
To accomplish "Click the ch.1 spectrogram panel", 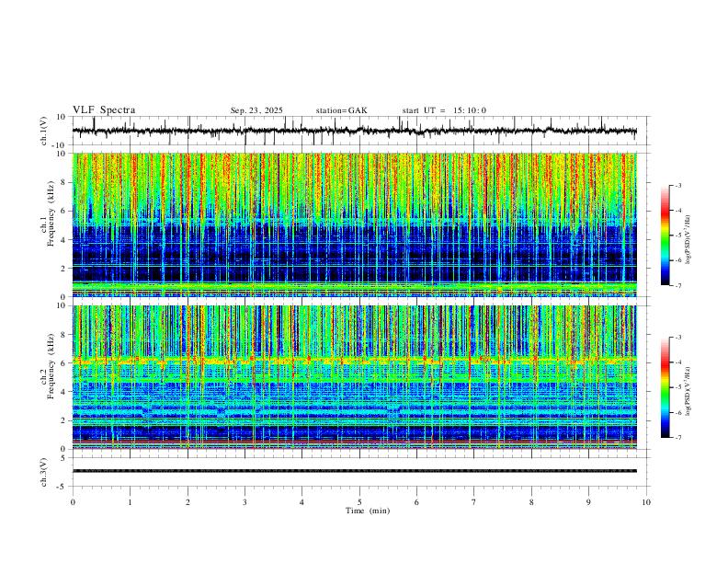I will click(355, 224).
